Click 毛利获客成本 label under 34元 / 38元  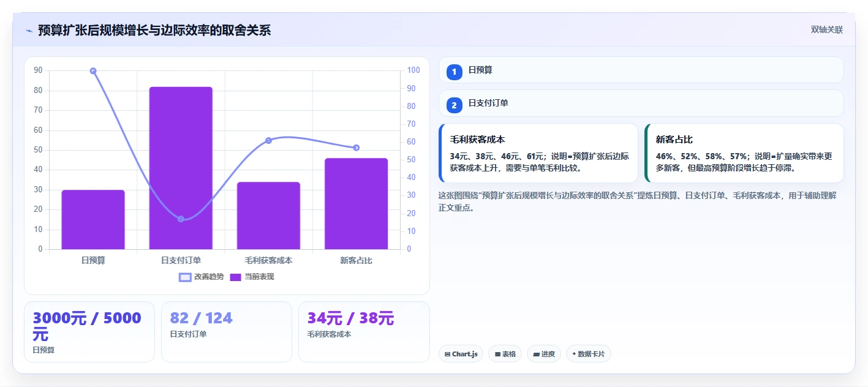pos(329,334)
